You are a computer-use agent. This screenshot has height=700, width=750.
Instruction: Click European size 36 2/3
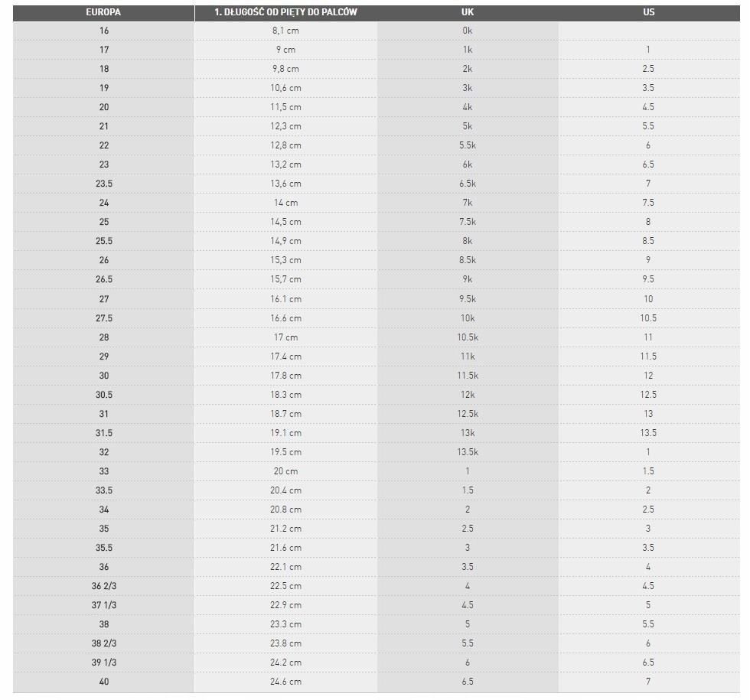(x=104, y=586)
